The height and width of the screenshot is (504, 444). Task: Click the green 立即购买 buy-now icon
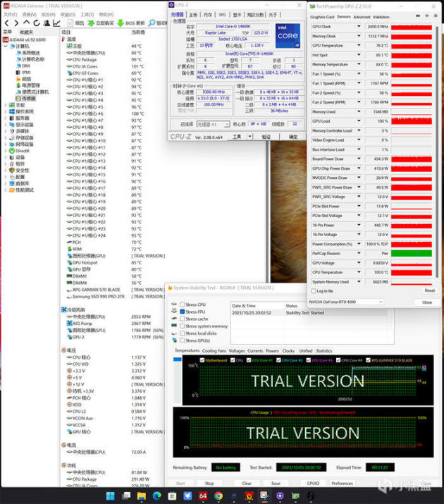(x=91, y=23)
